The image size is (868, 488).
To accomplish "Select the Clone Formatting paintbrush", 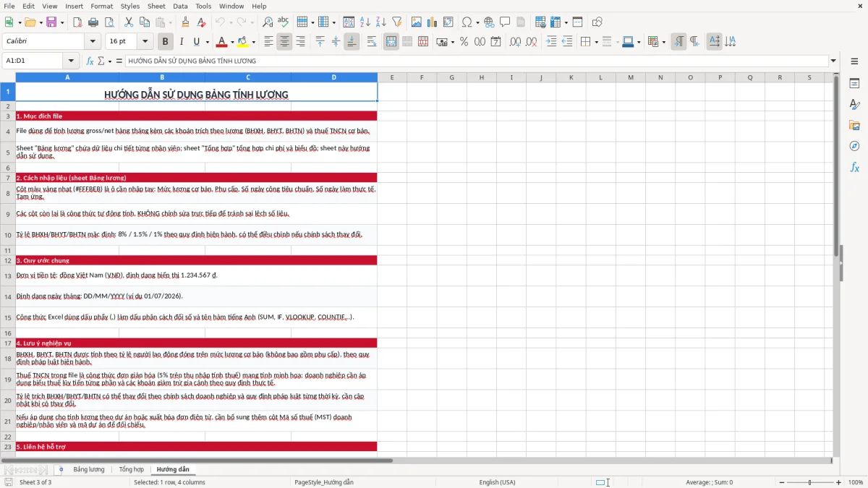I will coord(186,22).
